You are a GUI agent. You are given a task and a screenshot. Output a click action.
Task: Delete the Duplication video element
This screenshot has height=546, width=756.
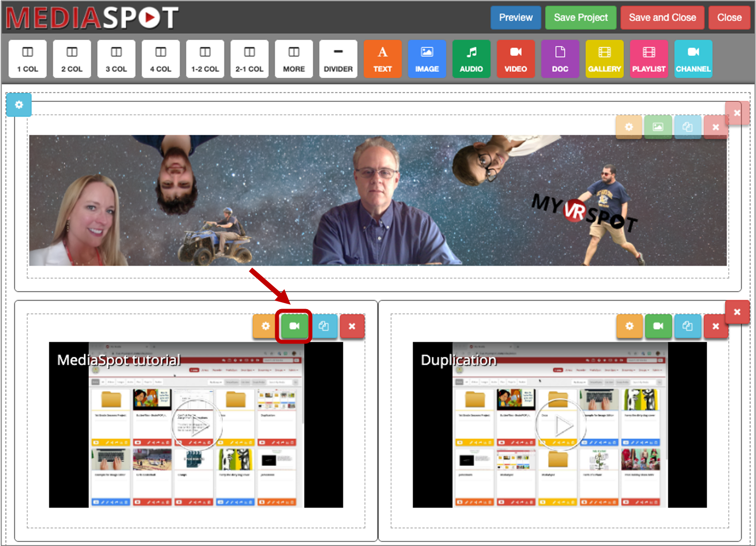pyautogui.click(x=716, y=326)
